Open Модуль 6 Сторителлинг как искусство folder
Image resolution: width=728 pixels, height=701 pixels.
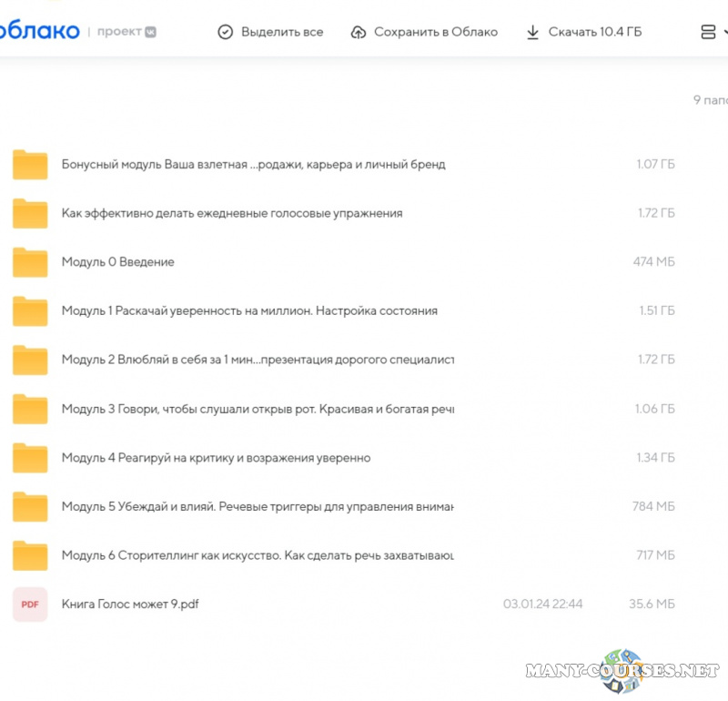tap(257, 555)
